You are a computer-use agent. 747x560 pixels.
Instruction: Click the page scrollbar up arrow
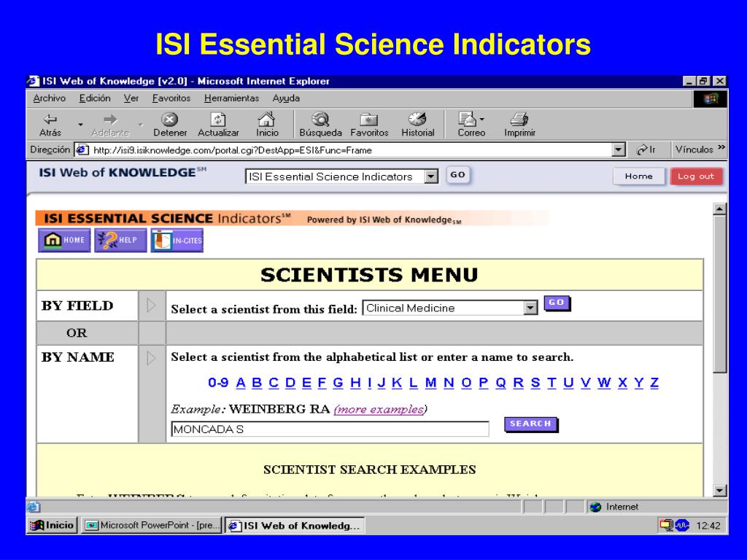[x=719, y=209]
